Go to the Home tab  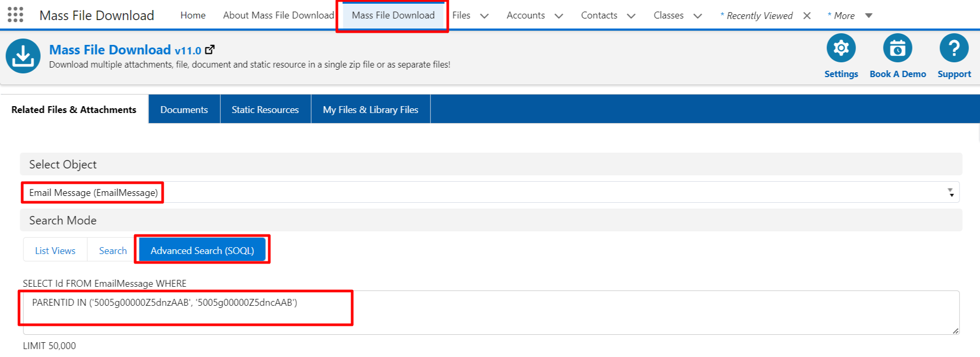193,15
